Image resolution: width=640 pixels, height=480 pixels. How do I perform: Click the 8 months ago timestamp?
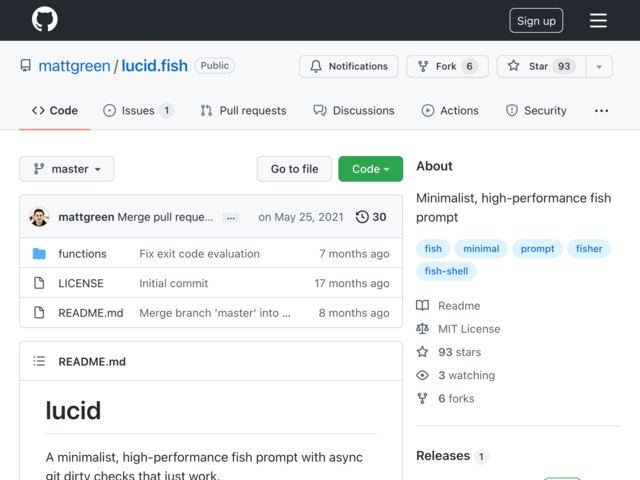click(354, 313)
